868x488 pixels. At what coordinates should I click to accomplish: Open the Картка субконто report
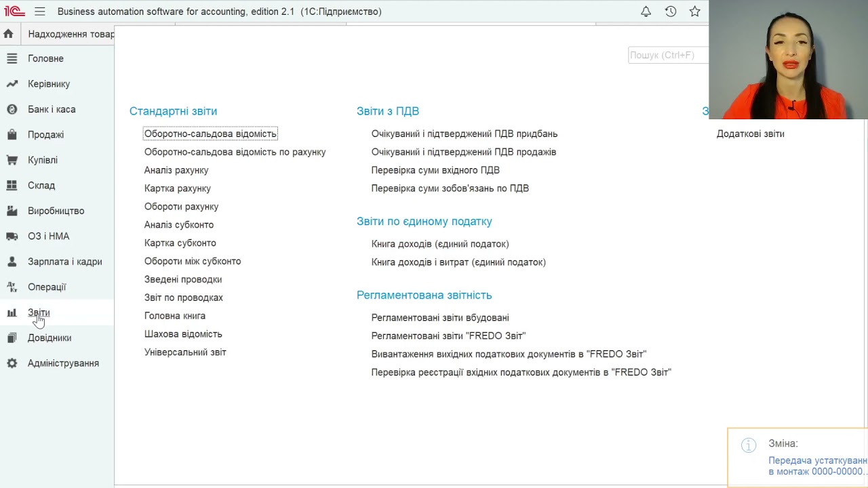[x=180, y=243]
